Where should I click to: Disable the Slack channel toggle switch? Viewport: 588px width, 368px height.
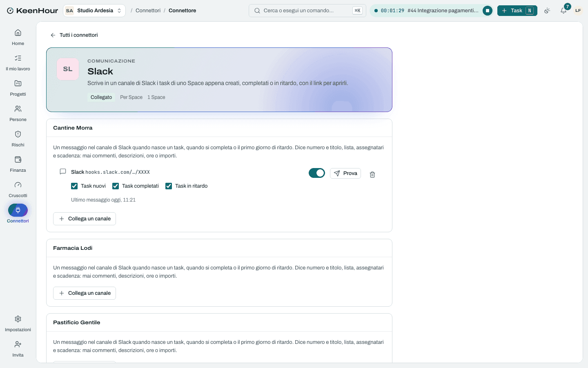click(317, 173)
